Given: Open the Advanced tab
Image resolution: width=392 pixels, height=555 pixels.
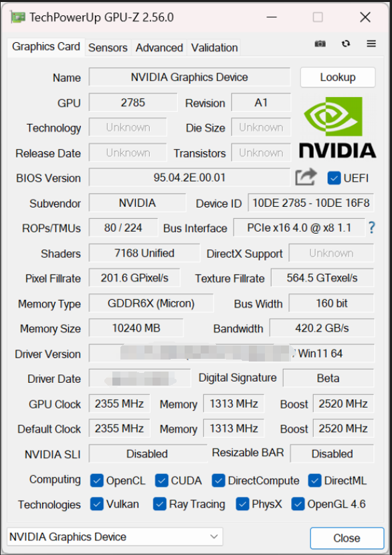Looking at the screenshot, I should coord(159,48).
